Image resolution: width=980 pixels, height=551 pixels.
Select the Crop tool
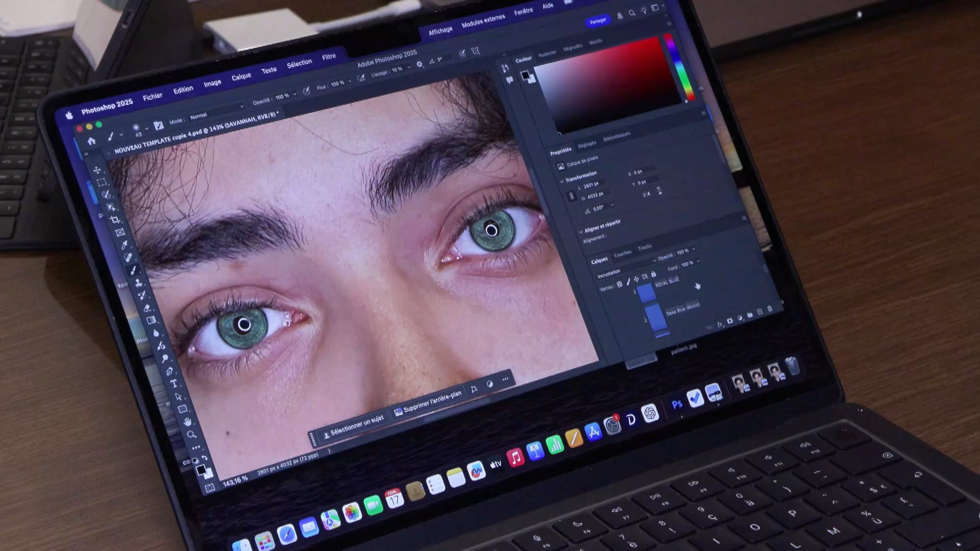coord(115,220)
